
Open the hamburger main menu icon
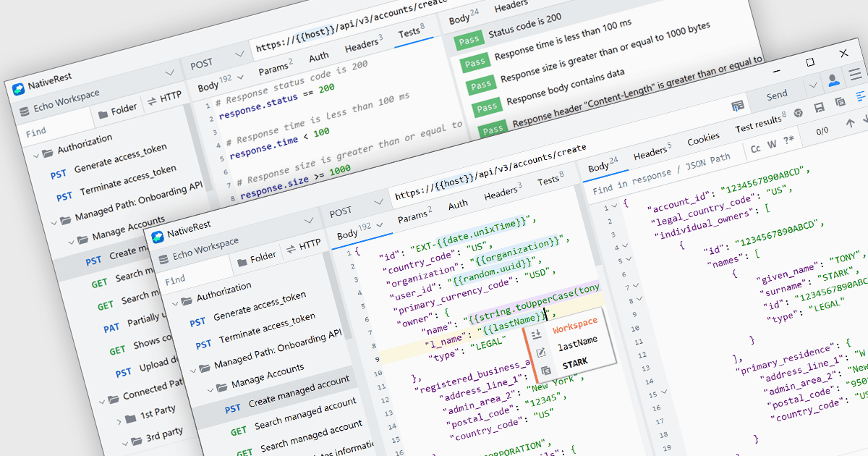tap(856, 74)
